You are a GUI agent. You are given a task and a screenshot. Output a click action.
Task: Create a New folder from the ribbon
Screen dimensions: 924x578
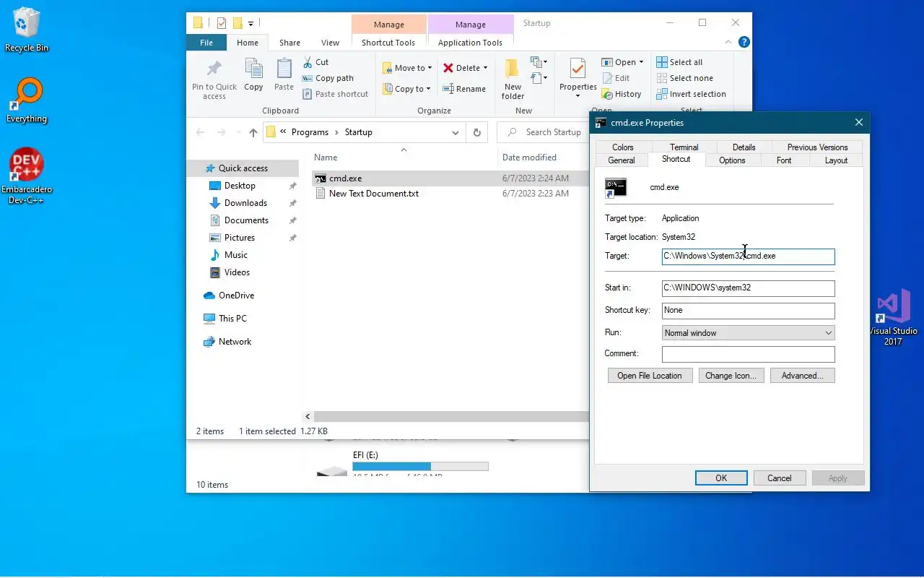click(x=513, y=79)
